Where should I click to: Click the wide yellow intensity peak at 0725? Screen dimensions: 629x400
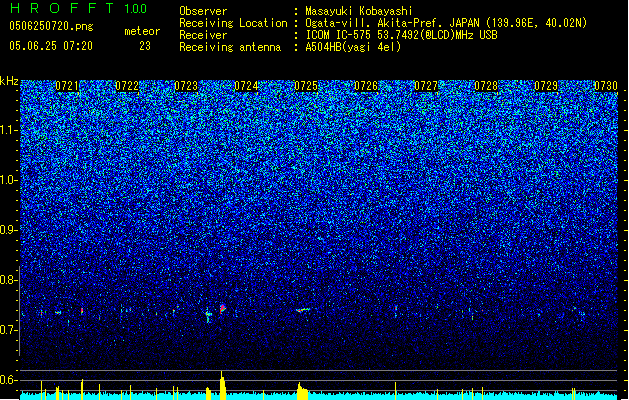click(302, 392)
